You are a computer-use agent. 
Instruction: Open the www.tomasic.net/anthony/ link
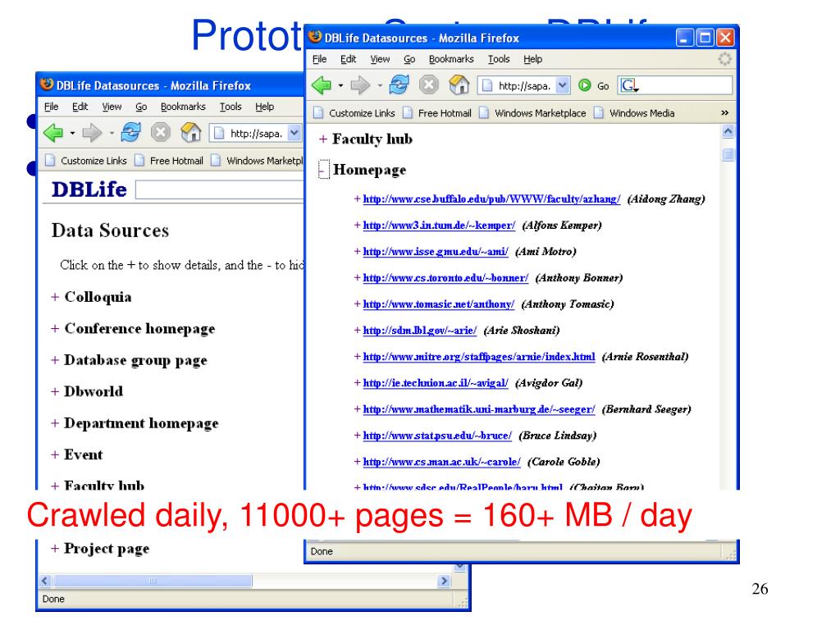pos(439,304)
